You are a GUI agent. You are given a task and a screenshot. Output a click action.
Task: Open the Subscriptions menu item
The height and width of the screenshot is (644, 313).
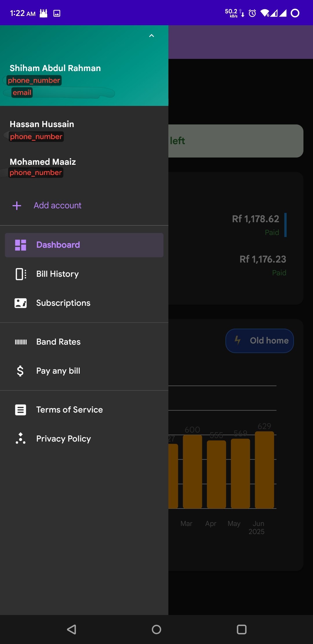[63, 303]
